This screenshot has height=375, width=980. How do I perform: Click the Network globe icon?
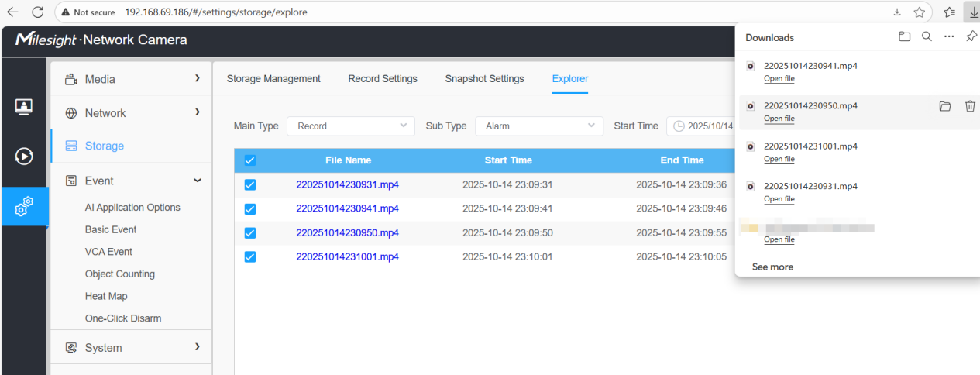(x=71, y=113)
